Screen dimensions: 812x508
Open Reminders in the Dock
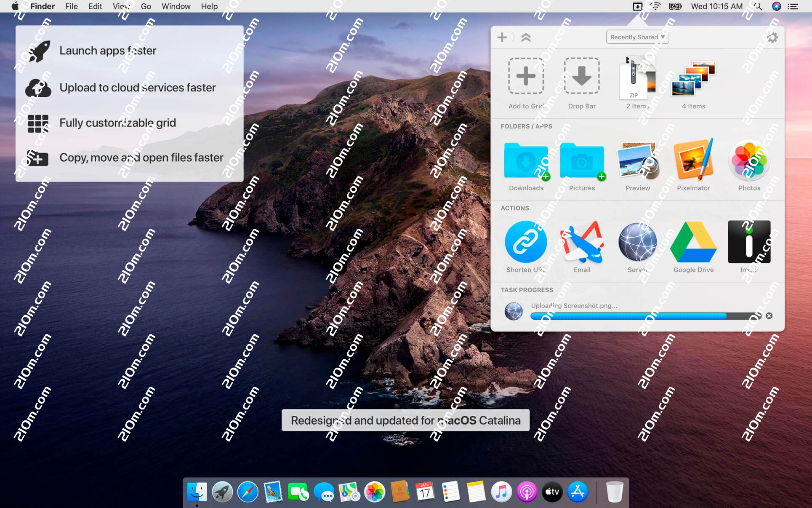450,492
